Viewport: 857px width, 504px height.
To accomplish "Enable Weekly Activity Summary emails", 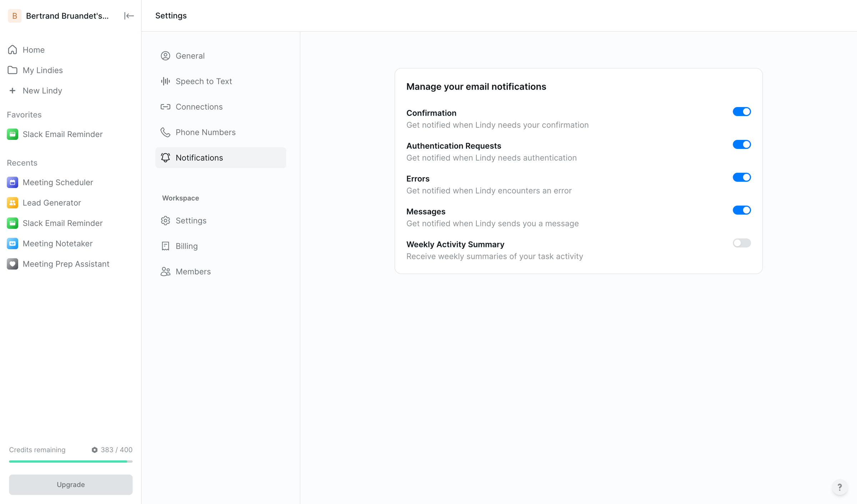I will tap(742, 243).
